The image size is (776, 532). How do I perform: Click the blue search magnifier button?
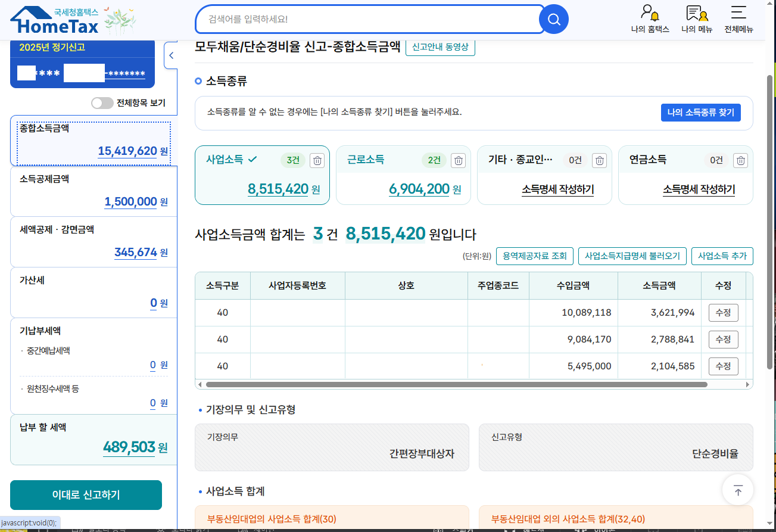[553, 20]
